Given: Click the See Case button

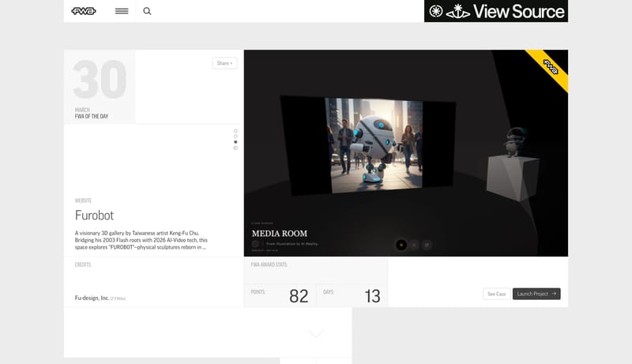Looking at the screenshot, I should [x=497, y=294].
